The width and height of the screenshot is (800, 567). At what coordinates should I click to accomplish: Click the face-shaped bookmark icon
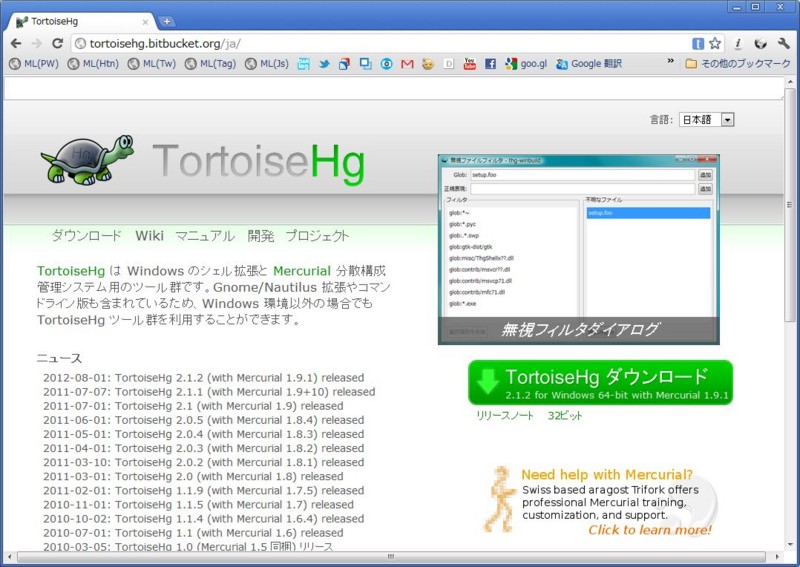428,64
